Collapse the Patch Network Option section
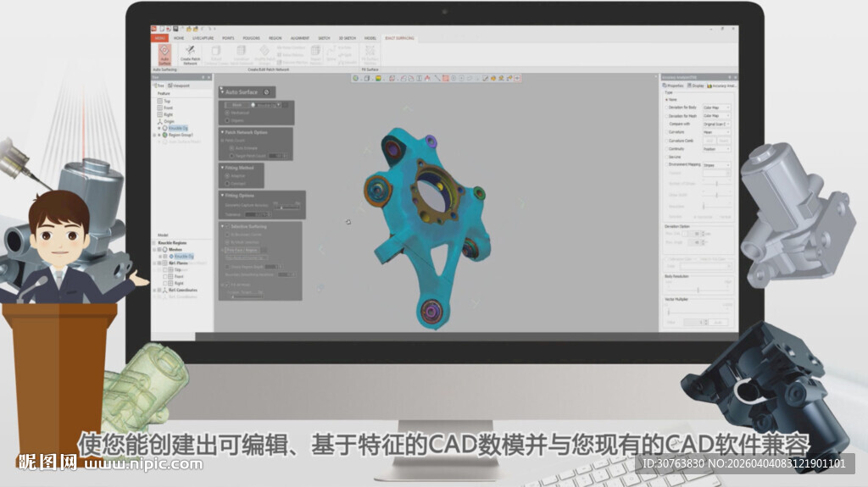The width and height of the screenshot is (868, 487). (x=223, y=132)
